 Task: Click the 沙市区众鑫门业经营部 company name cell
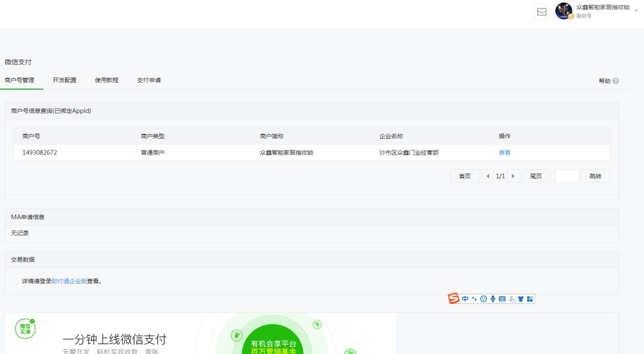(409, 153)
